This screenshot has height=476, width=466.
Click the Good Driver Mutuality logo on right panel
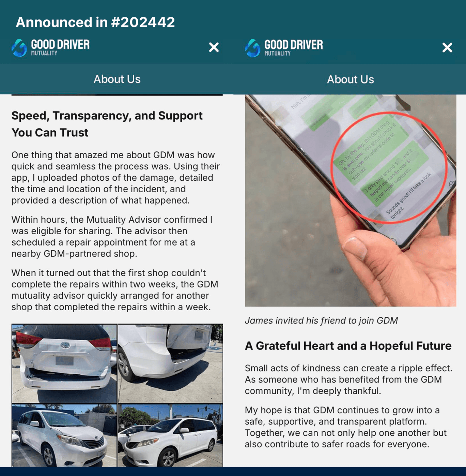pyautogui.click(x=284, y=48)
